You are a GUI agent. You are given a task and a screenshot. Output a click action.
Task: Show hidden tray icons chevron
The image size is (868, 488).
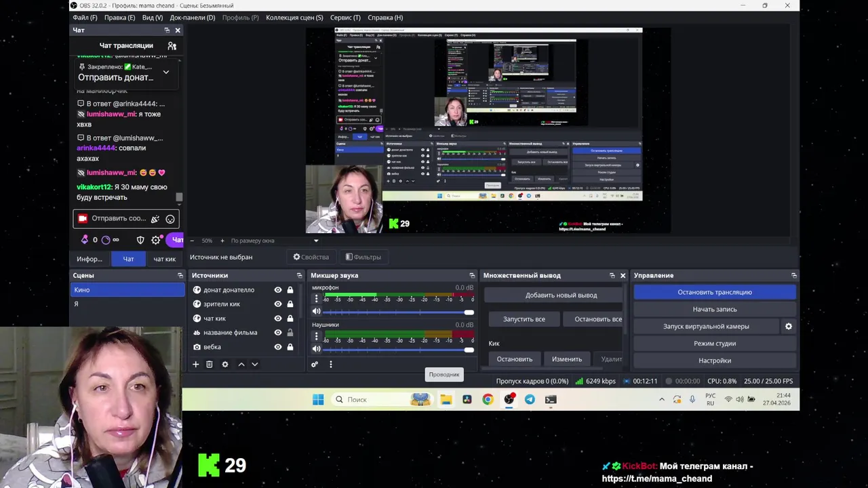click(662, 400)
